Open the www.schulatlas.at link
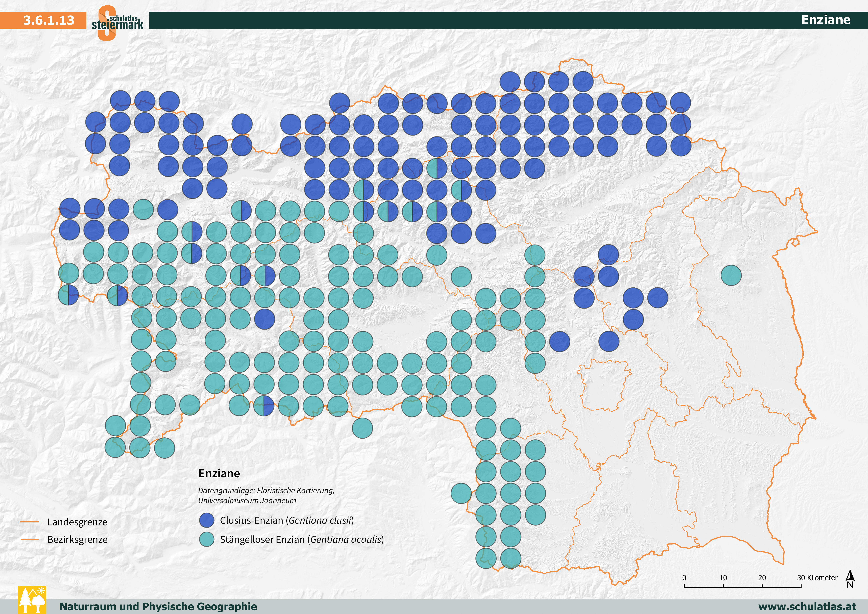Screen dimensions: 868x614 tap(807, 606)
